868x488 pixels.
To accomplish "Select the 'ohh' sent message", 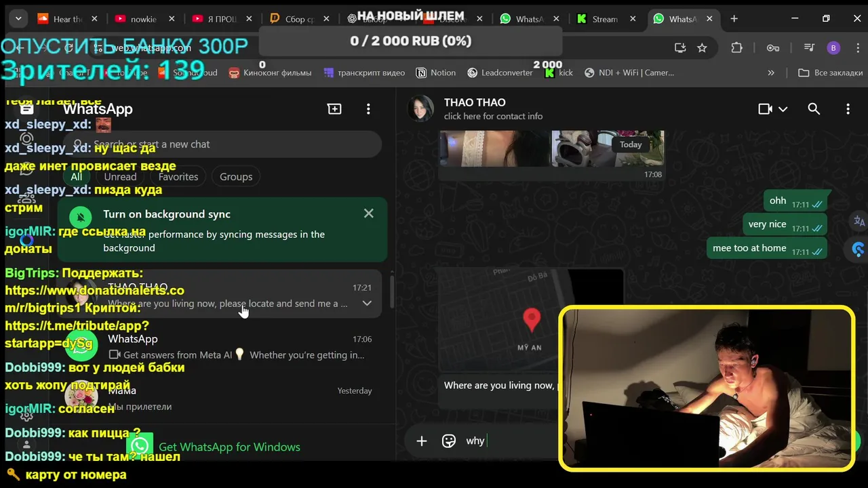I will coord(795,201).
